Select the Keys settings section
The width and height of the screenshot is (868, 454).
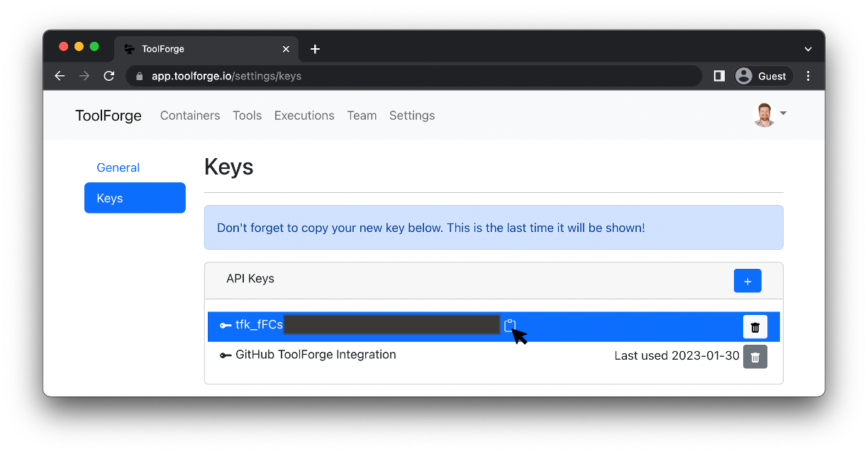pos(135,198)
